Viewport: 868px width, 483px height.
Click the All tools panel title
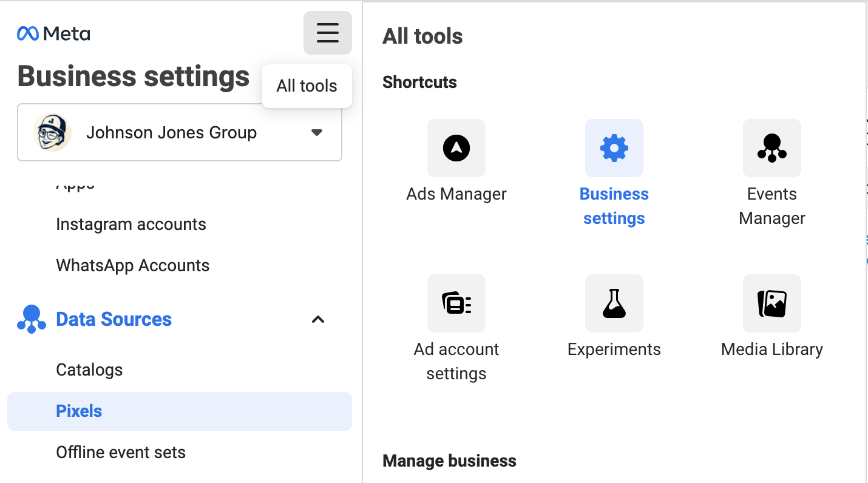(x=422, y=36)
